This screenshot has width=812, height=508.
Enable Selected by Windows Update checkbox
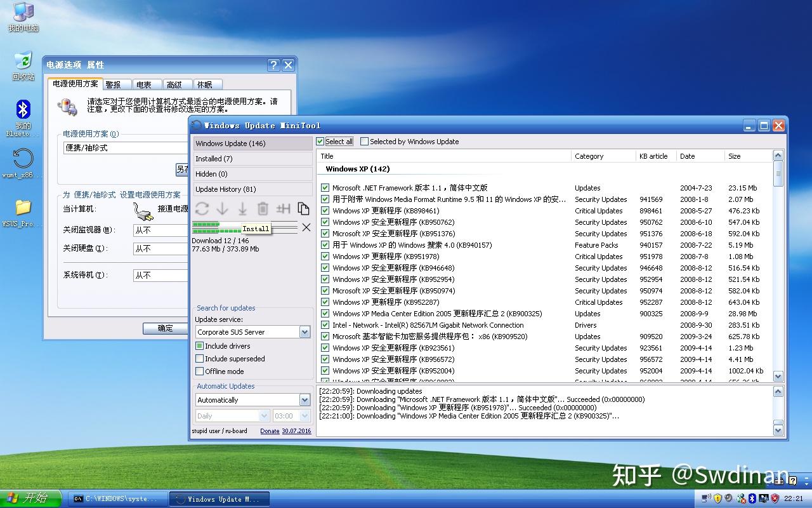[364, 142]
